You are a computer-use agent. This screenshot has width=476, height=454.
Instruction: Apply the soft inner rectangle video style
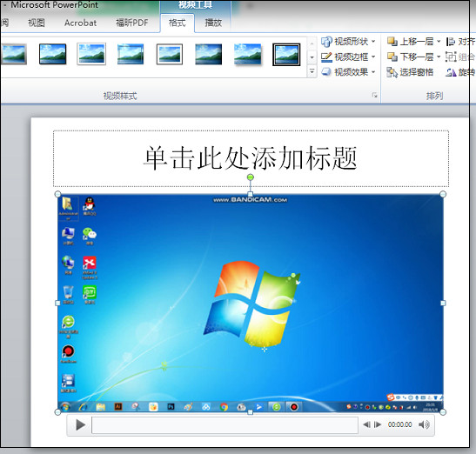(x=131, y=54)
